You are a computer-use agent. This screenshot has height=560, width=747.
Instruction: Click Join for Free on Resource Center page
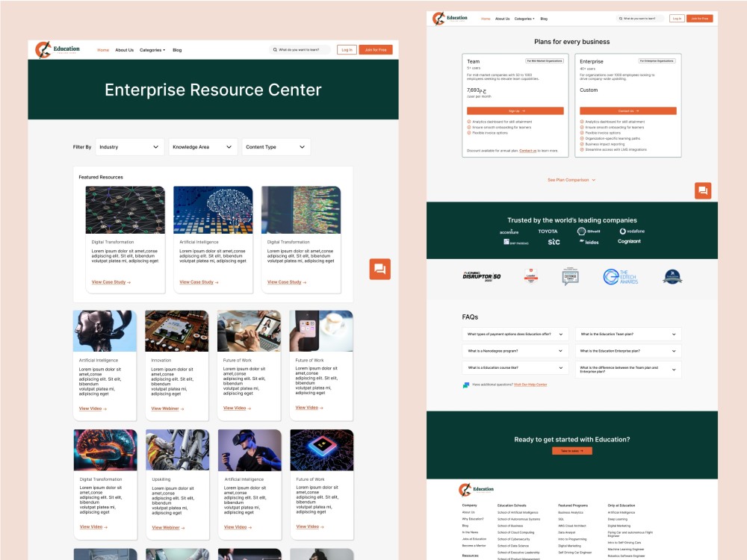click(x=376, y=49)
